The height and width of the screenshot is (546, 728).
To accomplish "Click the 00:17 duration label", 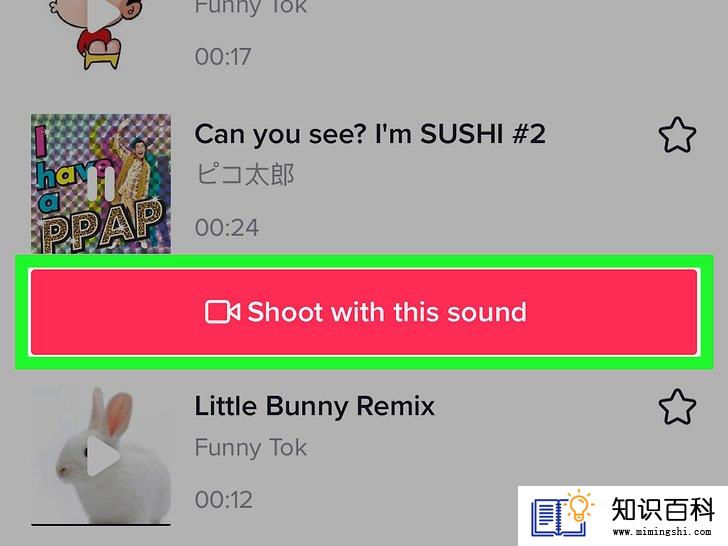I will [223, 57].
